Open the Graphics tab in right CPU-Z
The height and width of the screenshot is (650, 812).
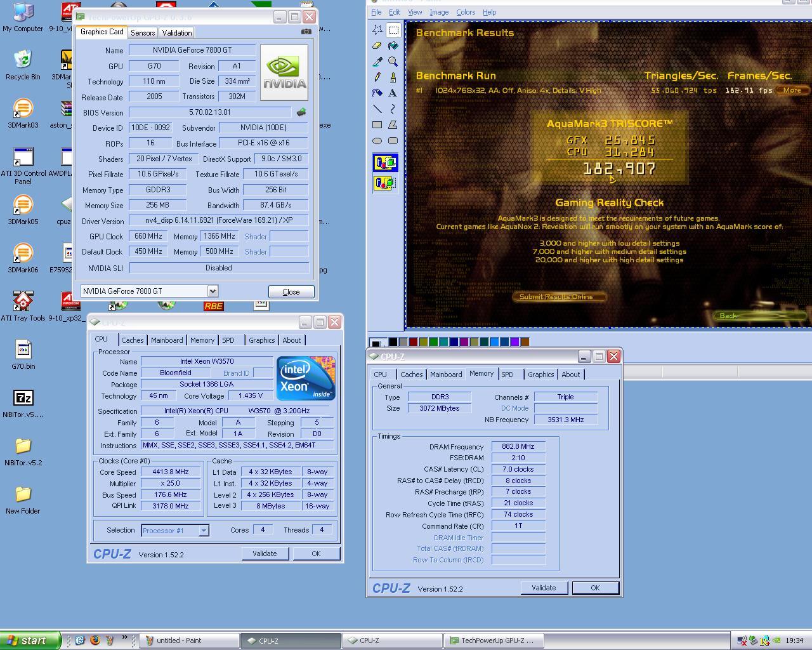[541, 375]
